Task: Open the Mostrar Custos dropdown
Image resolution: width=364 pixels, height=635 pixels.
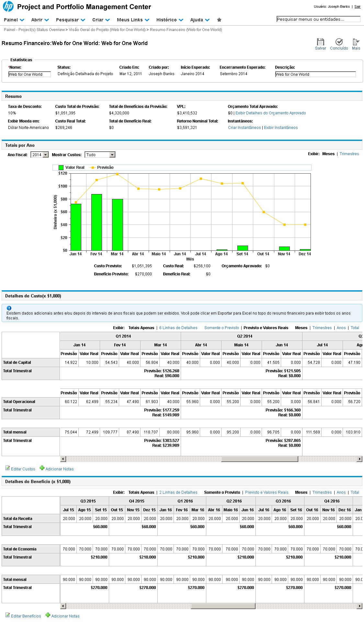Action: [100, 155]
